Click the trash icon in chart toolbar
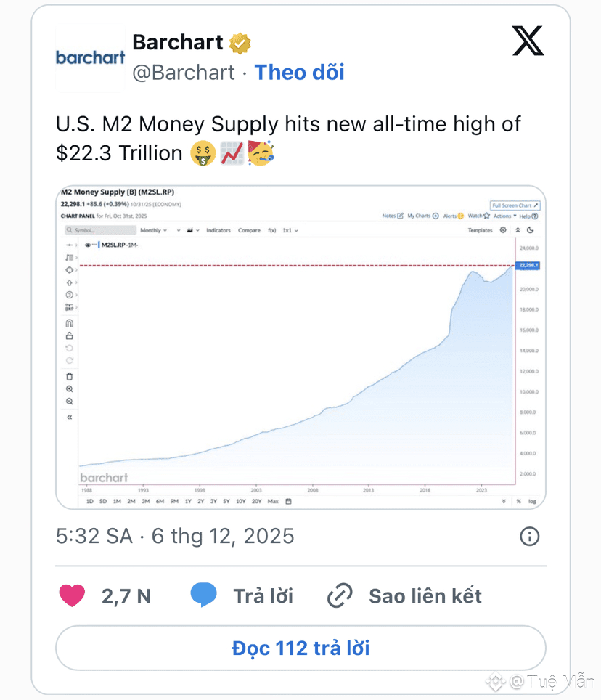Viewport: 601px width, 700px height. [70, 376]
